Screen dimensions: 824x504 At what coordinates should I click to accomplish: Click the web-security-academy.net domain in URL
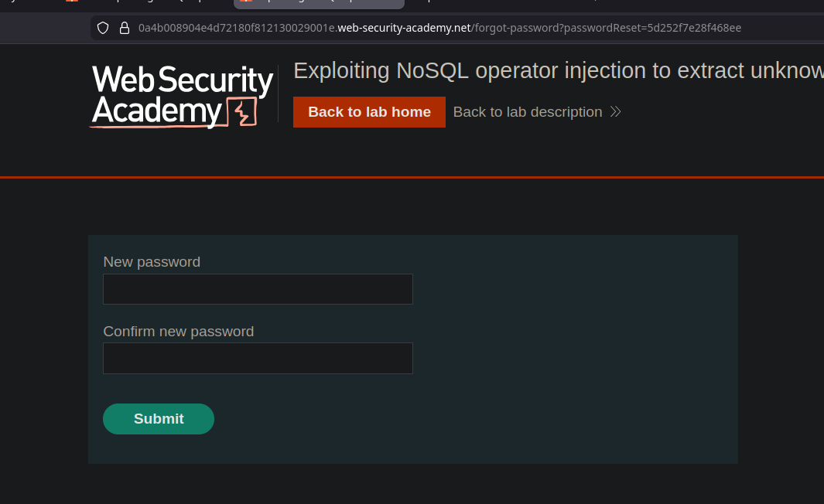pos(404,28)
